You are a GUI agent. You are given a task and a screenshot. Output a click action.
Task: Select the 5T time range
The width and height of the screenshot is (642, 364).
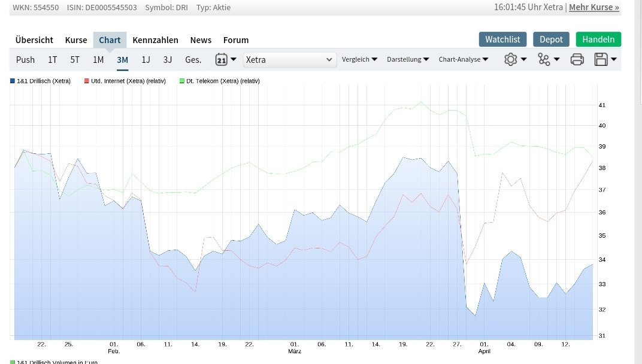pos(75,59)
